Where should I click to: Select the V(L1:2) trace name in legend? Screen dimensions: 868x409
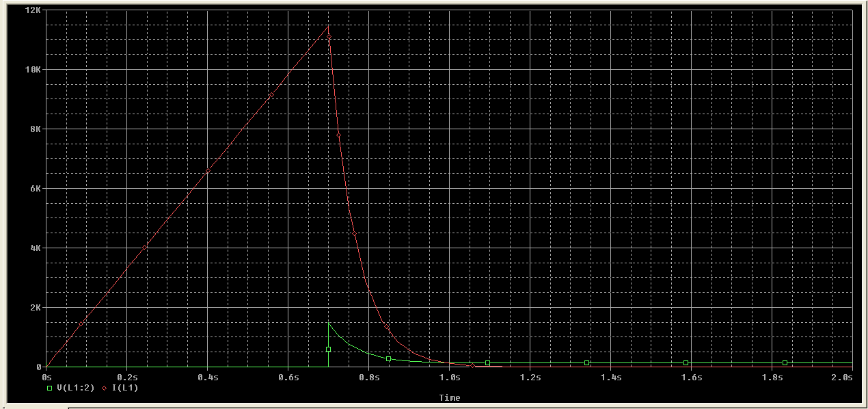click(x=76, y=388)
